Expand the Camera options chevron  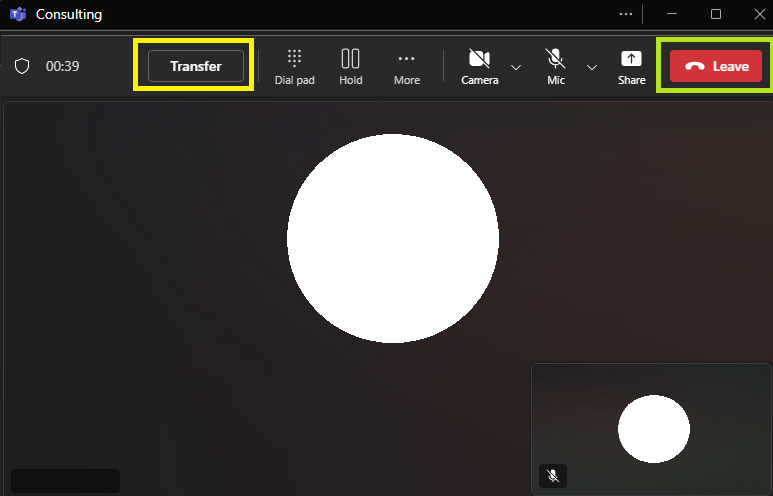click(516, 67)
